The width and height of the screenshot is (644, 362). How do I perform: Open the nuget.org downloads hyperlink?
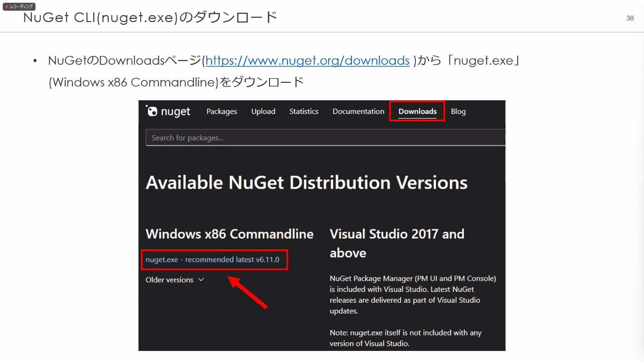307,60
